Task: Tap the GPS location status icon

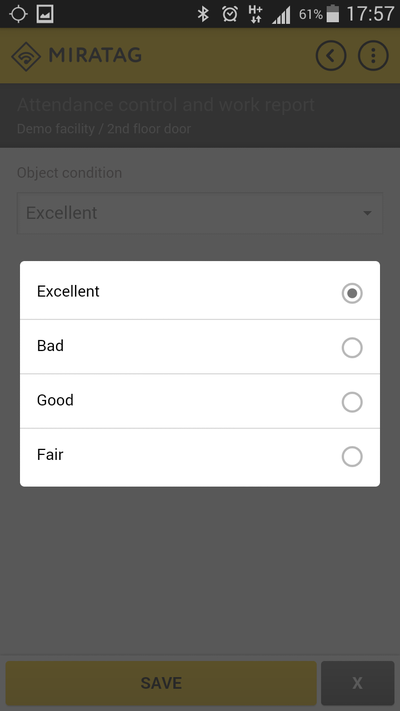Action: [18, 14]
